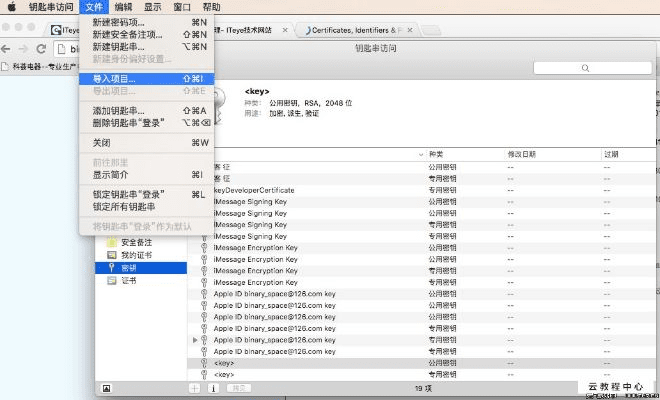Click 锁定钥匙串"登录" menu entry
Viewport: 660px width, 400px height.
click(x=128, y=194)
